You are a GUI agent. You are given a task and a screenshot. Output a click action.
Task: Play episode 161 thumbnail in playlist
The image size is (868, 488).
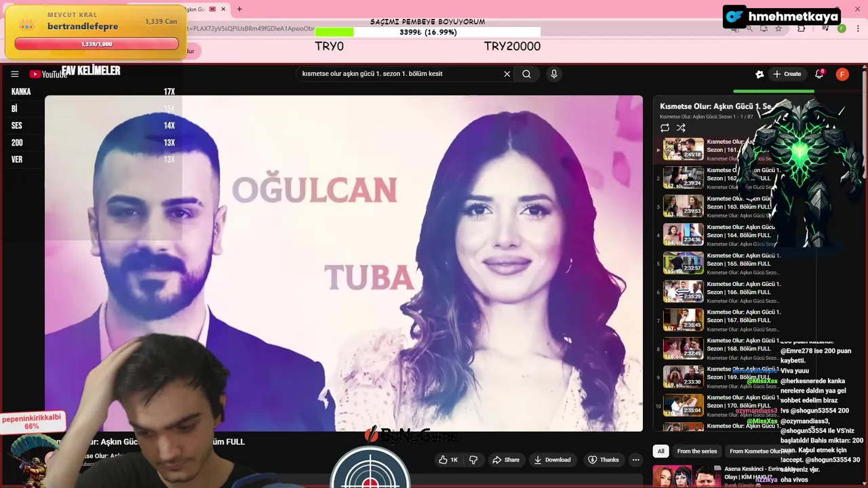tap(683, 149)
